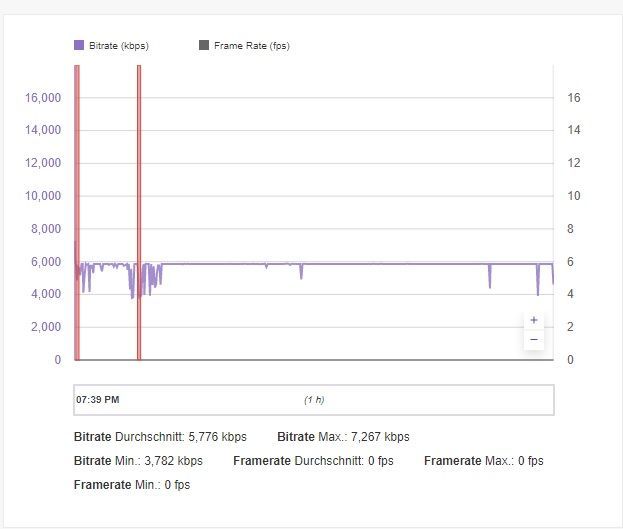Toggle the Bitrate (kbps) legend label
Viewport: 623px width, 529px height.
click(119, 45)
